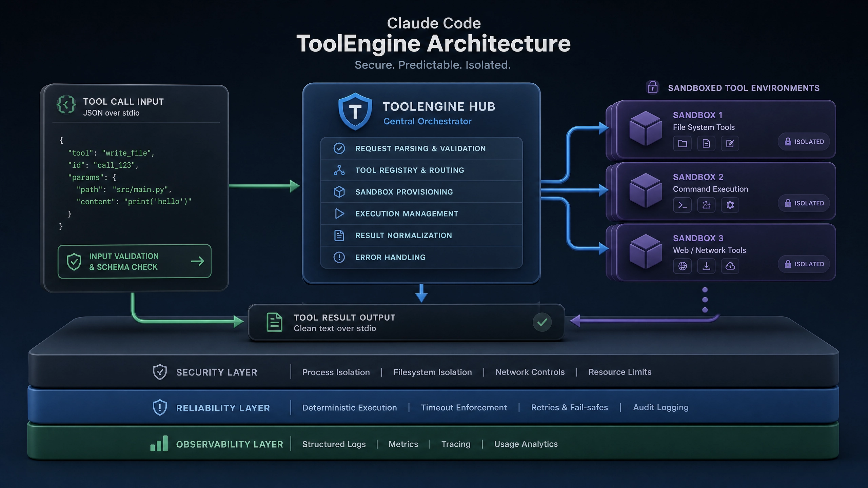This screenshot has width=868, height=488.
Task: Click the Sandbox 3 title
Action: pyautogui.click(x=698, y=238)
